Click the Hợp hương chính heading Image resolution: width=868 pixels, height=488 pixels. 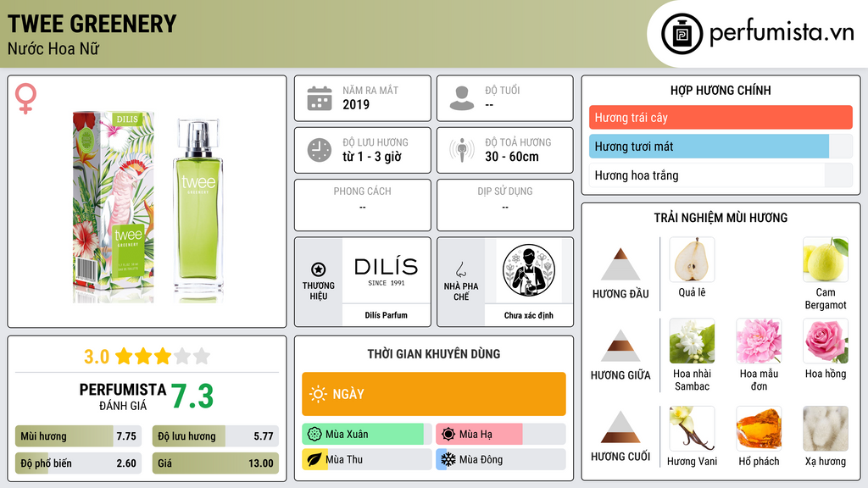point(721,90)
